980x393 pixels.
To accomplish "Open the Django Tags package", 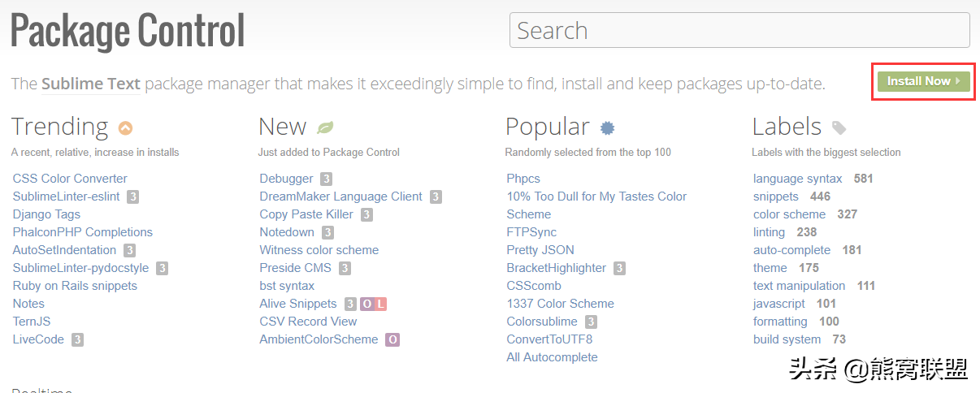I will pos(46,214).
